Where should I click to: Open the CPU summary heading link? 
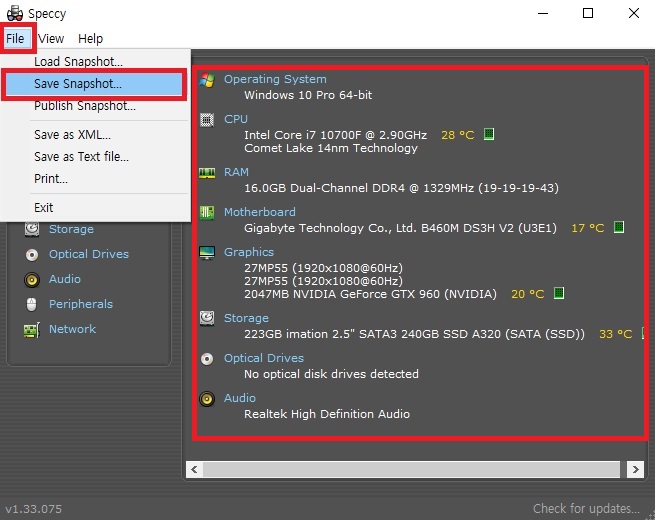click(236, 119)
